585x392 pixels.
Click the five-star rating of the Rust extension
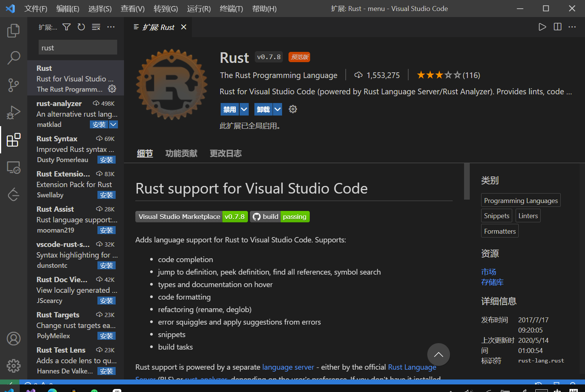[439, 75]
